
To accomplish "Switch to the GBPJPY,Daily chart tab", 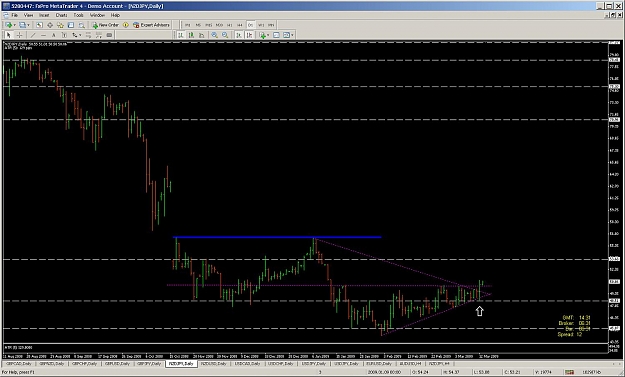I will tap(149, 363).
